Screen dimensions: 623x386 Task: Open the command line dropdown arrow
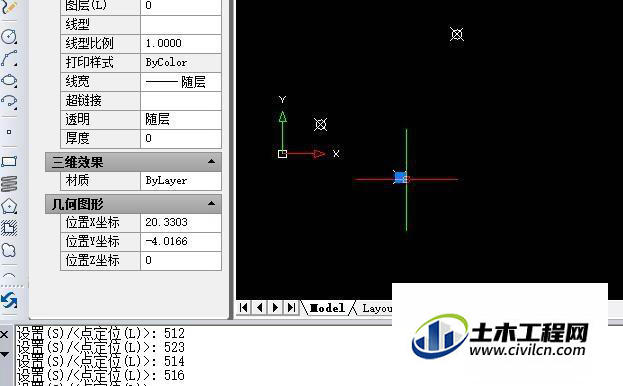tap(4, 354)
